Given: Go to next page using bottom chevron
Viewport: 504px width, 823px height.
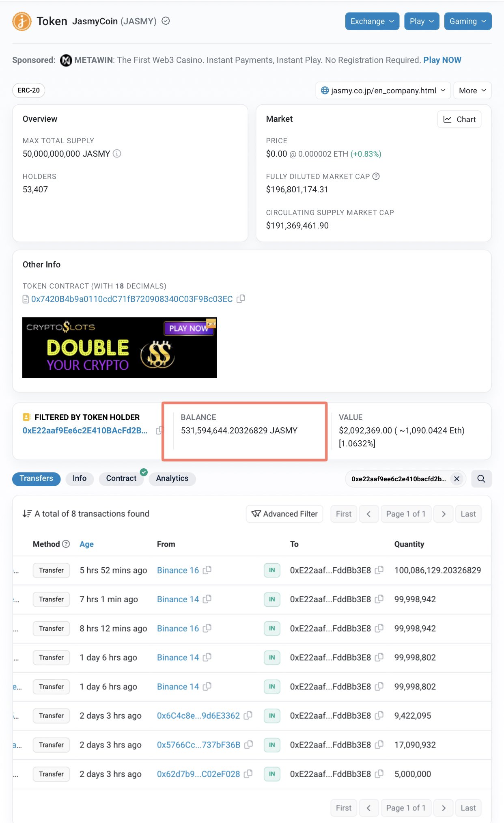Looking at the screenshot, I should tap(443, 808).
